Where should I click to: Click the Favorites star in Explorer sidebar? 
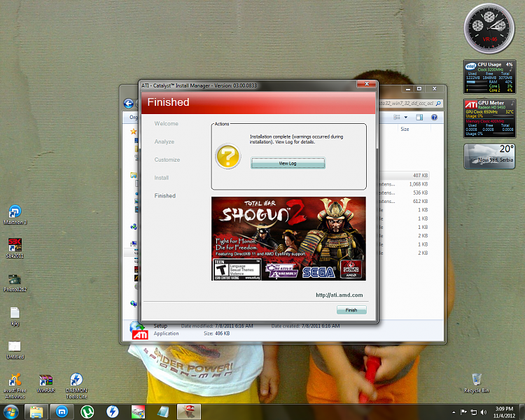click(x=133, y=132)
